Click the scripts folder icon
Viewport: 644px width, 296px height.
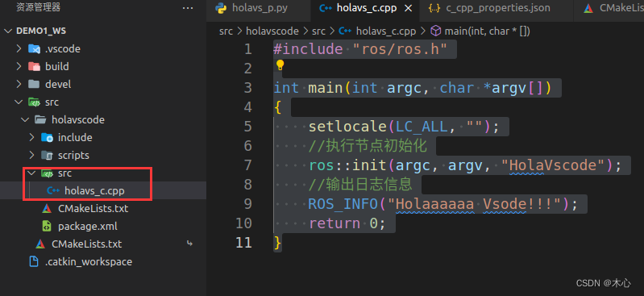(47, 156)
